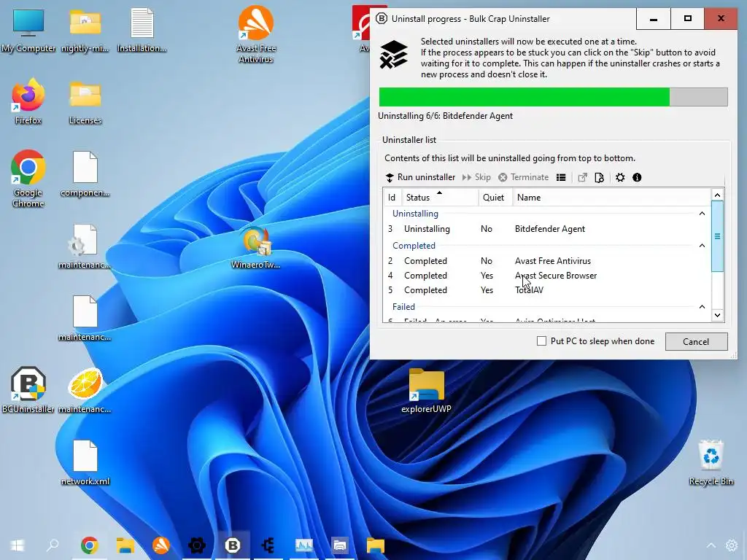
Task: Click the uninstaller list scrollbar up arrow
Action: [x=718, y=195]
